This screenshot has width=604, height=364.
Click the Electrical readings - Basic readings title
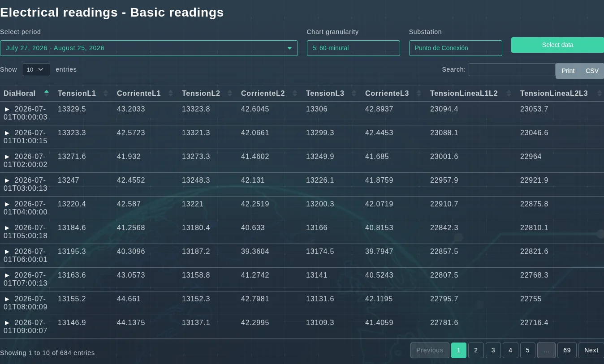pyautogui.click(x=112, y=13)
